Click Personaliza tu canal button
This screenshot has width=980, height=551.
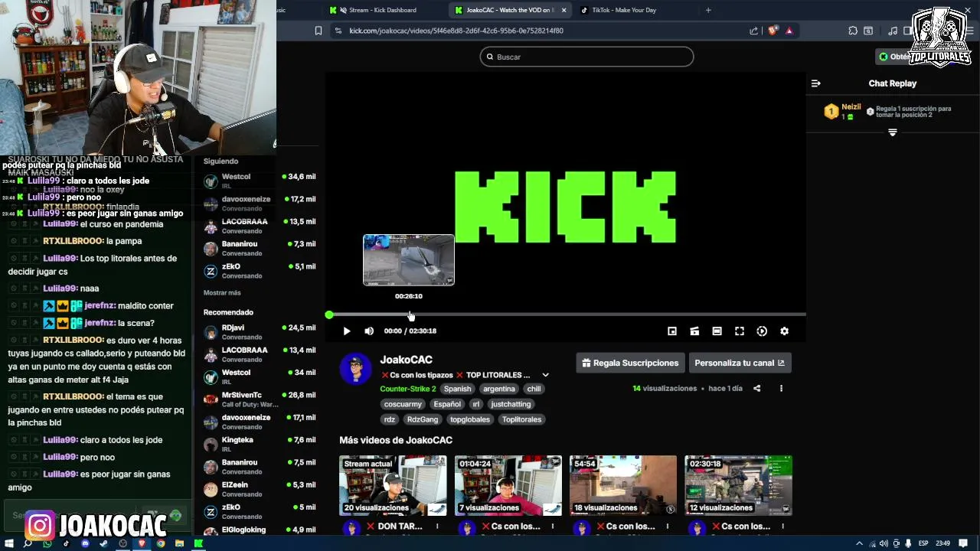click(x=740, y=363)
